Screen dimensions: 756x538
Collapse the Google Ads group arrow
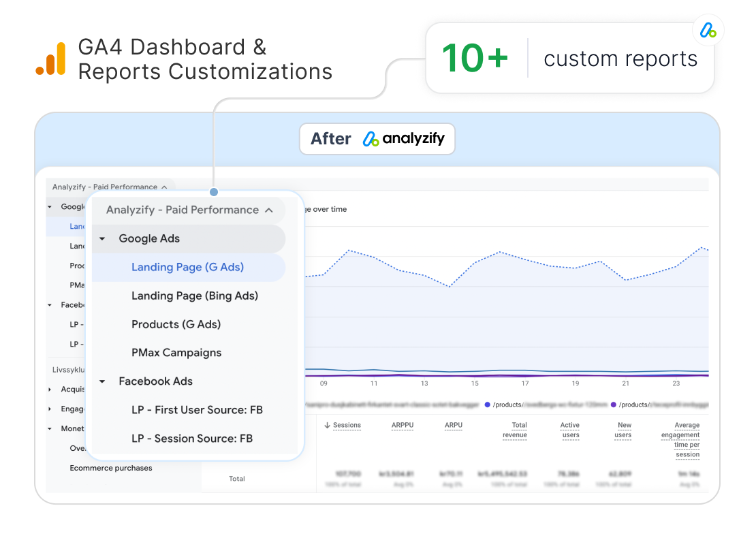pos(102,238)
